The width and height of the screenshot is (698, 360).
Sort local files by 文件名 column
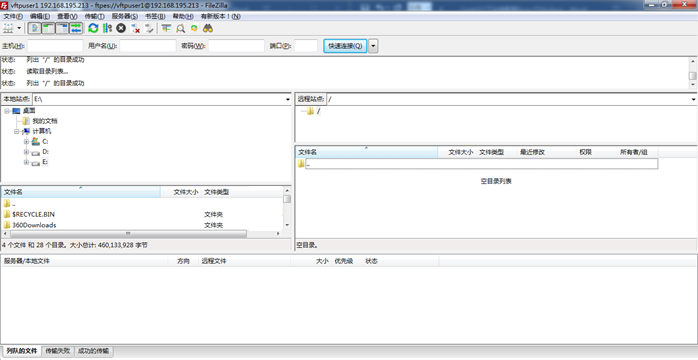point(81,192)
